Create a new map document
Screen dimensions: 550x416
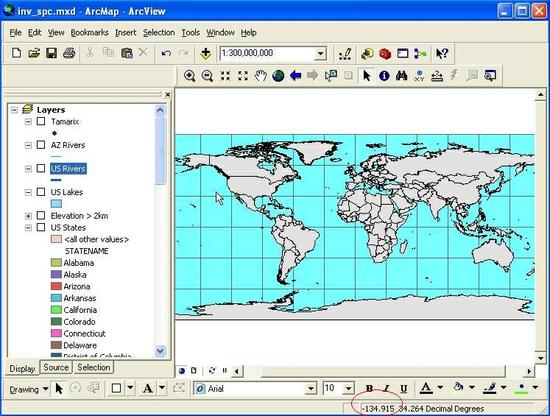click(16, 53)
